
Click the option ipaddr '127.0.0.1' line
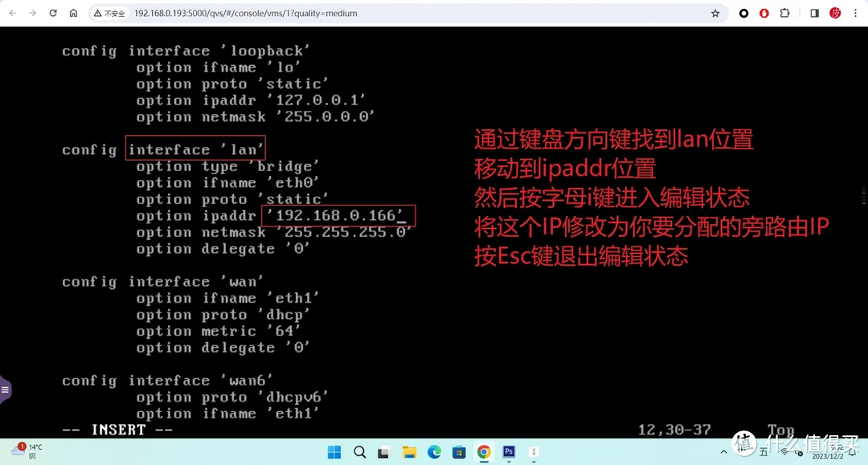click(251, 100)
